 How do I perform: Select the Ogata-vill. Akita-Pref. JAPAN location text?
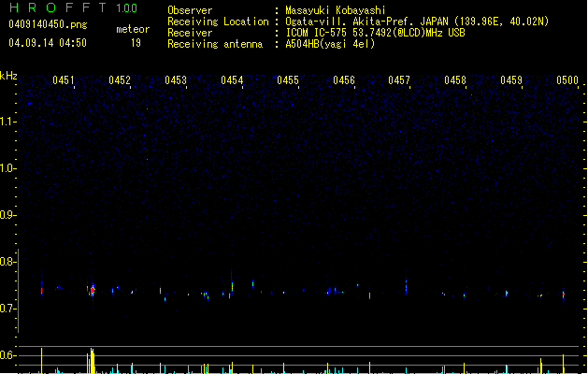coord(417,22)
